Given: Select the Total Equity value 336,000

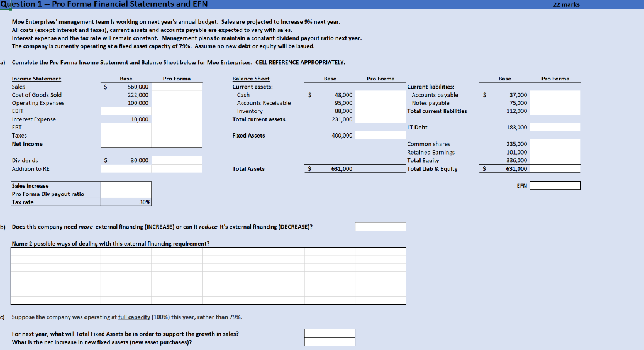Looking at the screenshot, I should pyautogui.click(x=517, y=160).
